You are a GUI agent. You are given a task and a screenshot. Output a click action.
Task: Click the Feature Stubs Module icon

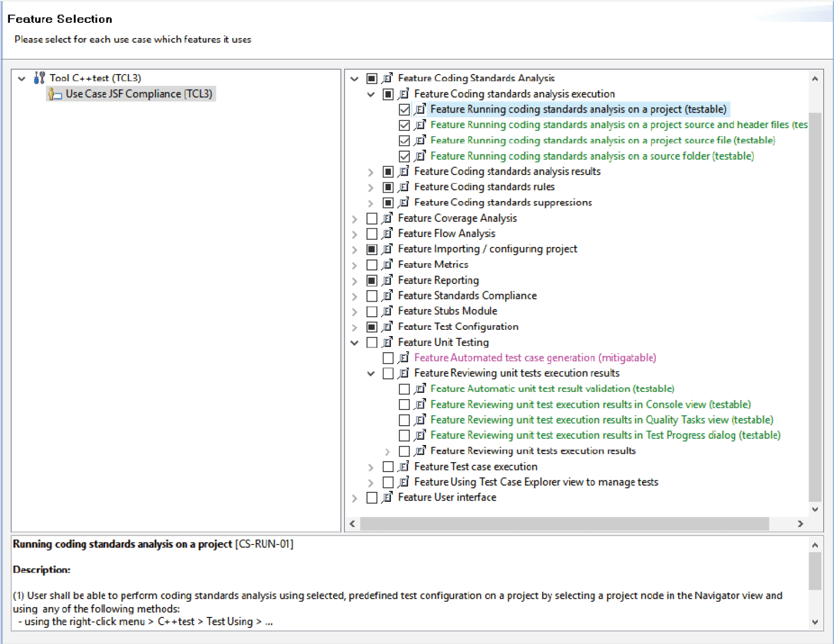(x=387, y=311)
